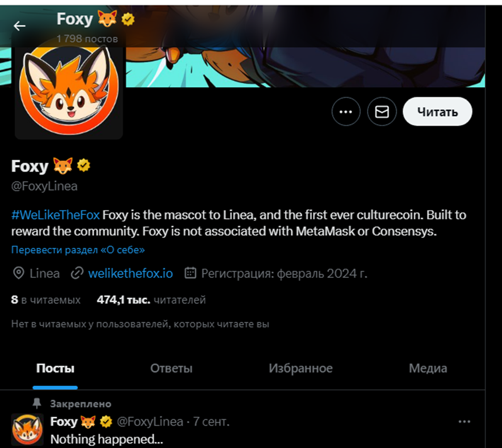Click the calendar registration icon
The image size is (502, 448).
click(191, 273)
